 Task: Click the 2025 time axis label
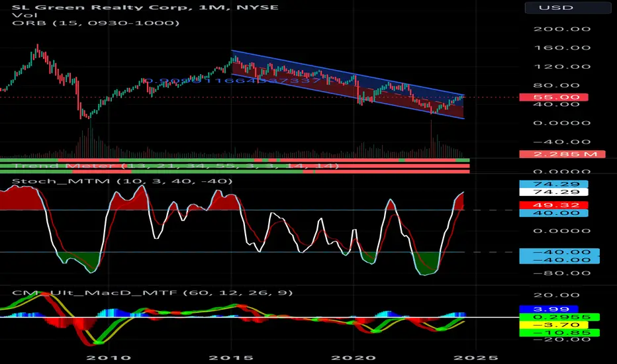[x=475, y=357]
